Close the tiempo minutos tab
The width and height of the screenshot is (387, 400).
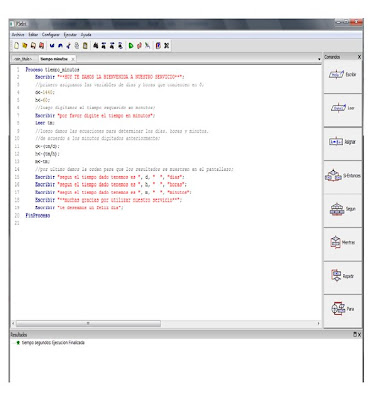click(73, 59)
